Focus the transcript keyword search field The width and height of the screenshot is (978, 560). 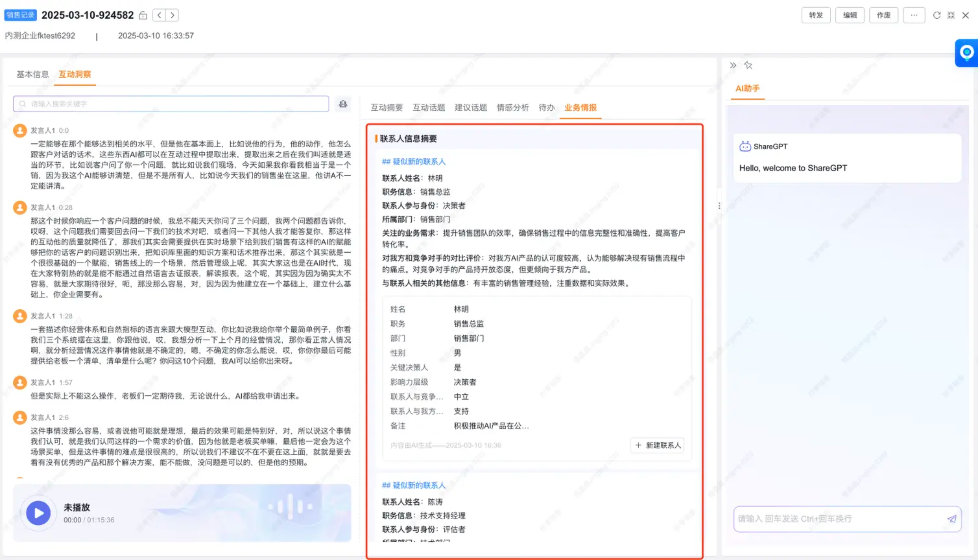[x=171, y=104]
